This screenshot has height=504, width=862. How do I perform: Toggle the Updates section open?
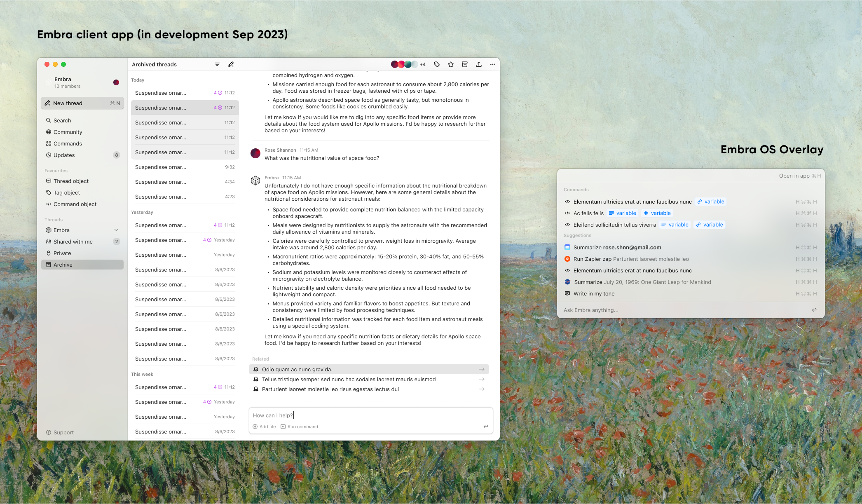tap(64, 155)
